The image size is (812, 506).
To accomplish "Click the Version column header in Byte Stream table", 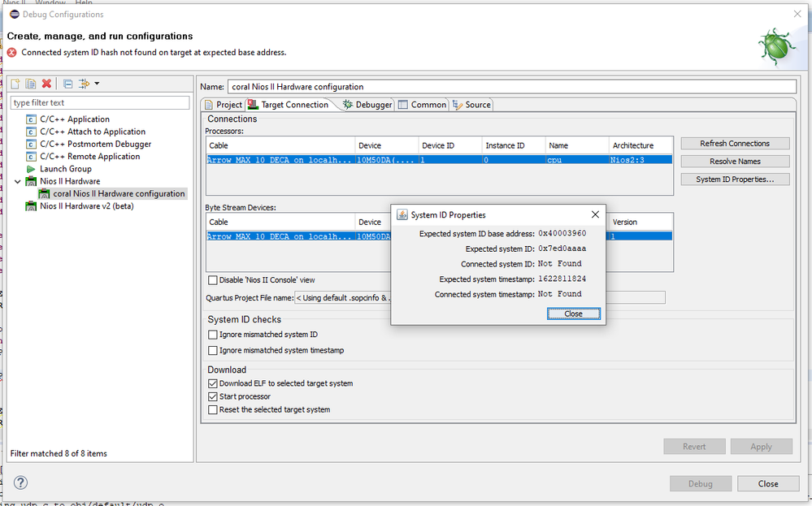I will [x=640, y=222].
